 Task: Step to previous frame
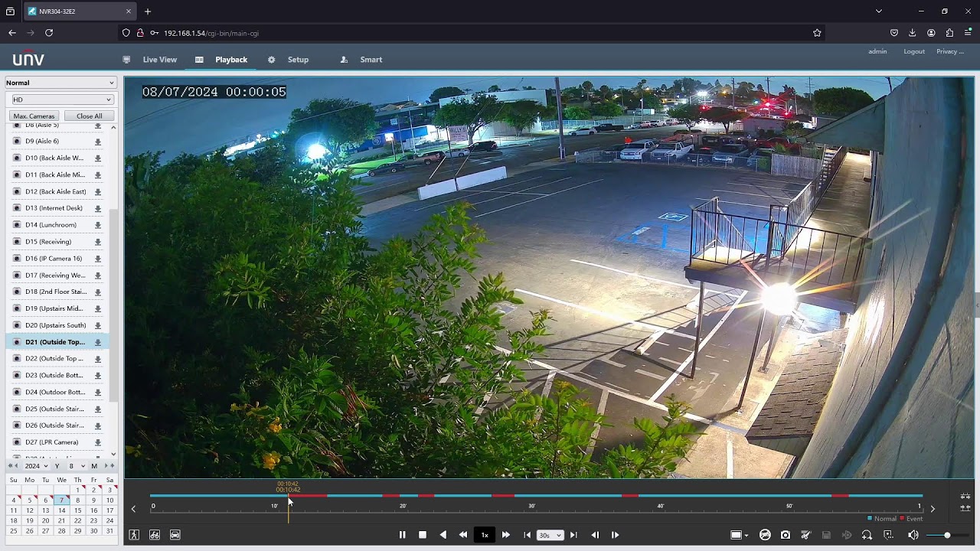coord(595,535)
